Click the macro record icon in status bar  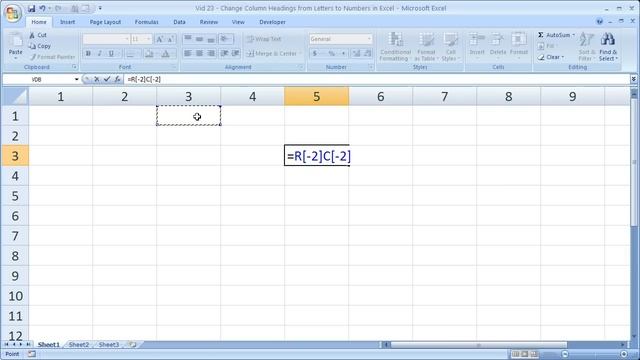tap(31, 354)
